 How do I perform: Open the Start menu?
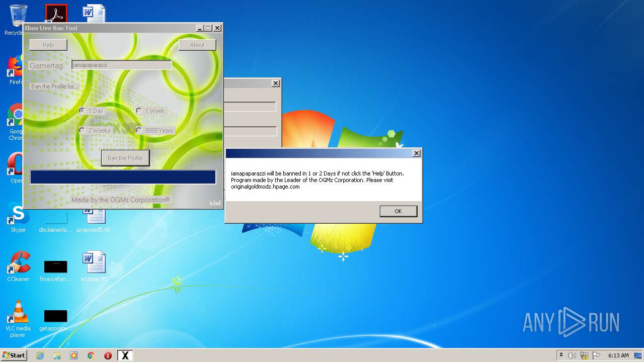[14, 355]
